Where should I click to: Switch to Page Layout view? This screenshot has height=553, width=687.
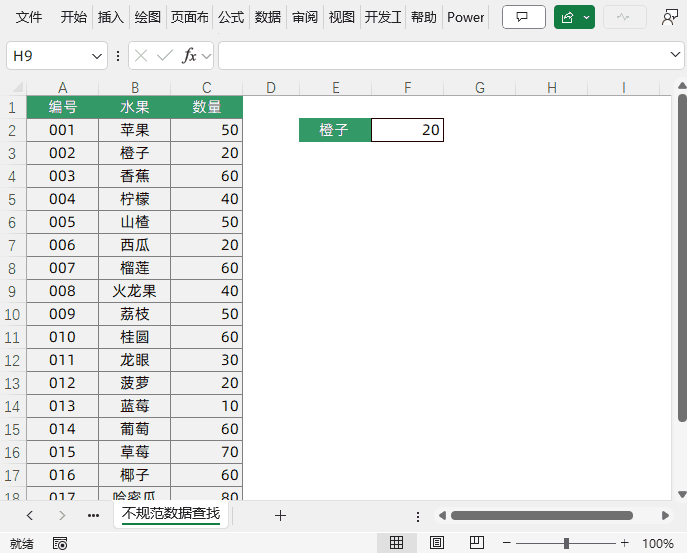coord(436,543)
